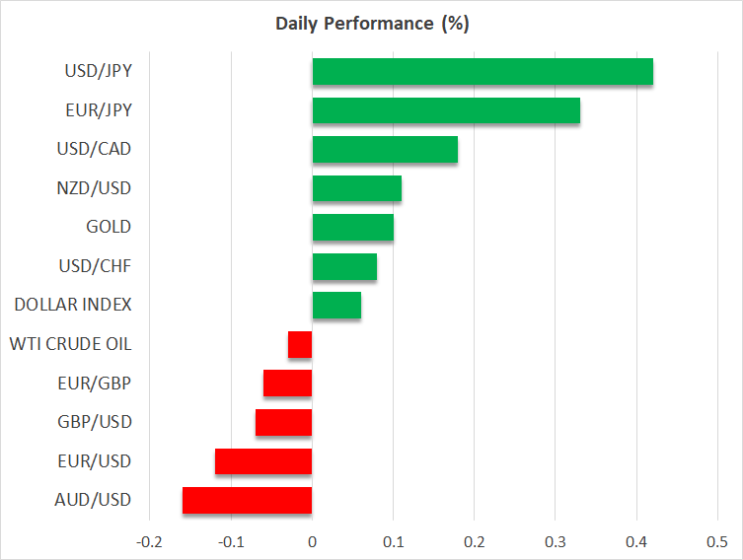
Task: Click the red AUD/USD bar
Action: (x=247, y=500)
